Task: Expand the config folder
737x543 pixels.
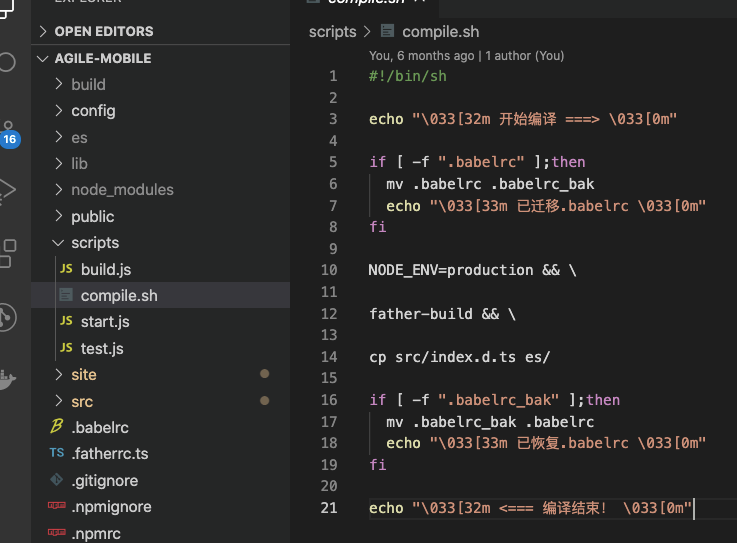Action: click(58, 110)
